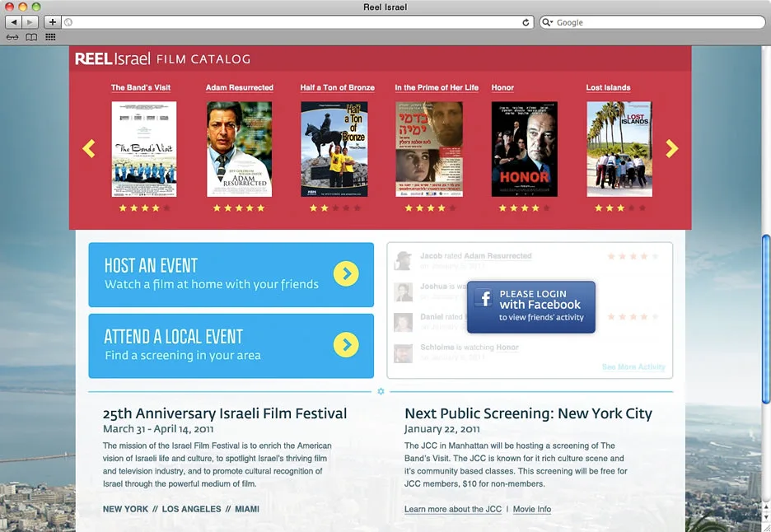This screenshot has height=532, width=771.
Task: Open the Half a Ton of Bronze link
Action: pyautogui.click(x=338, y=87)
